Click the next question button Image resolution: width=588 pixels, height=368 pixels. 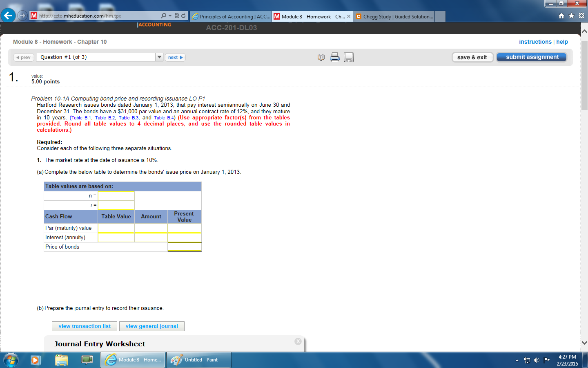176,57
